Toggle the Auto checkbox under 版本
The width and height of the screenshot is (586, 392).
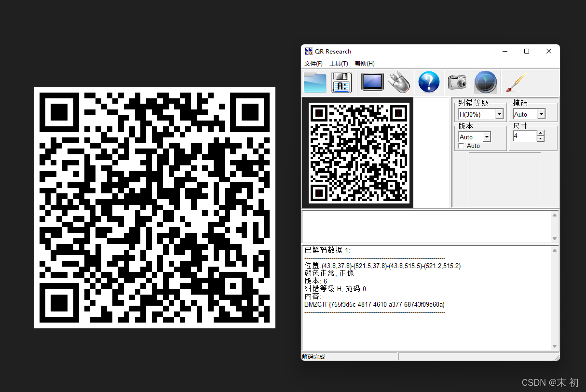pyautogui.click(x=462, y=146)
